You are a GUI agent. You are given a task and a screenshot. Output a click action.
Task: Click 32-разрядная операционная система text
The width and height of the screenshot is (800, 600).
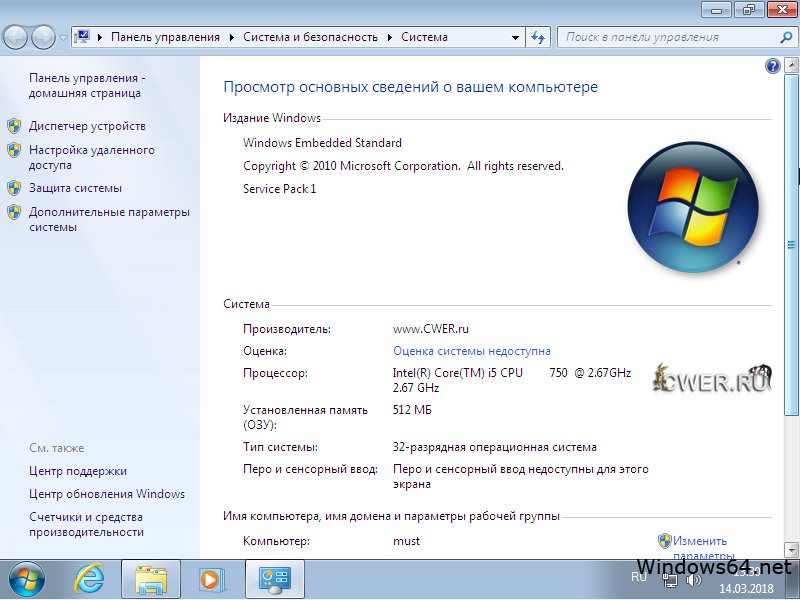click(495, 447)
